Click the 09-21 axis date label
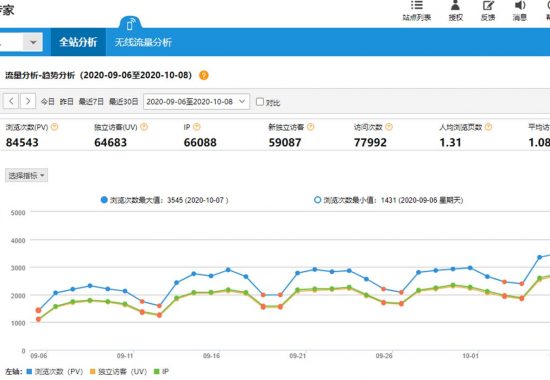Screen dimensions: 550x380 [x=297, y=356]
